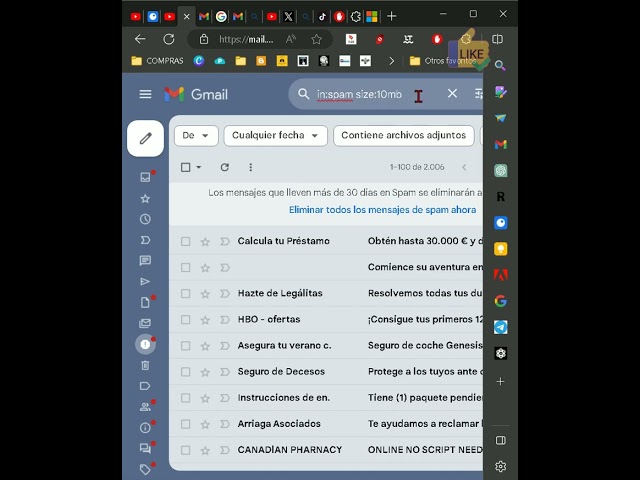Image resolution: width=640 pixels, height=480 pixels.
Task: Add a sidebar app with plus
Action: click(500, 381)
